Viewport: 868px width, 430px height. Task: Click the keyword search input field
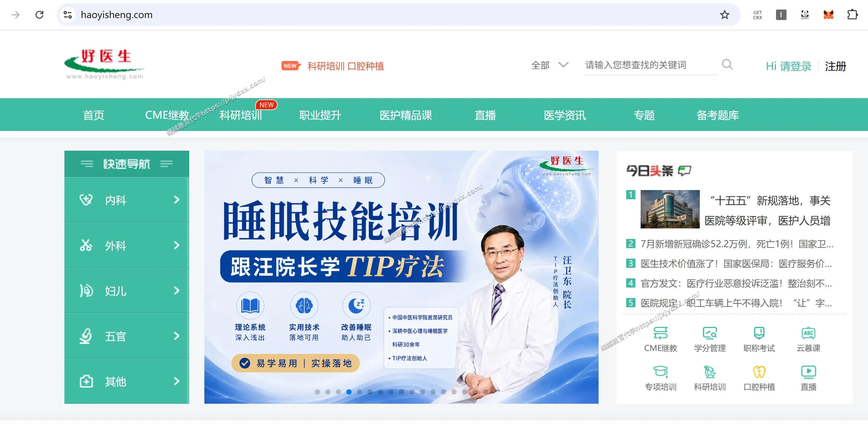[x=650, y=65]
